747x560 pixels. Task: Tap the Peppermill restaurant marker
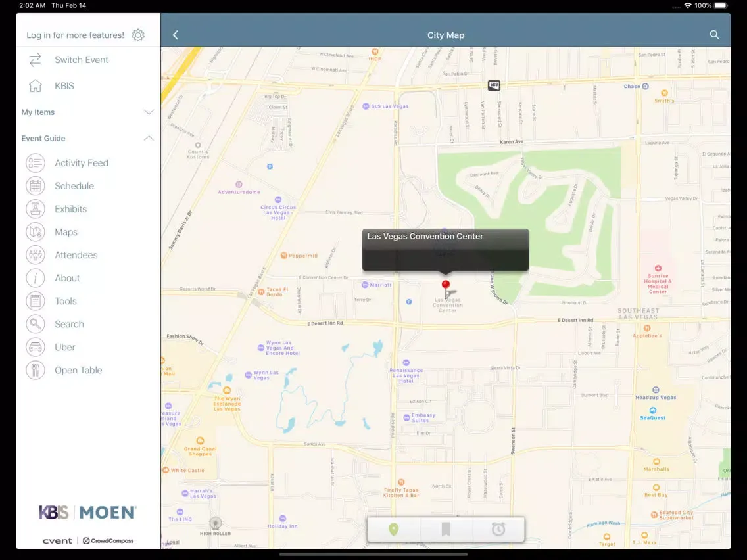point(284,256)
